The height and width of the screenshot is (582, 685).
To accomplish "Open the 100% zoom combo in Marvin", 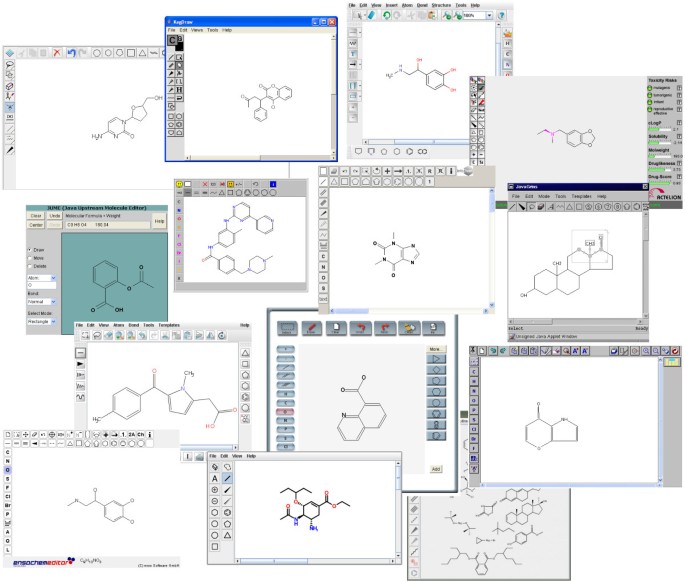I will coord(478,15).
